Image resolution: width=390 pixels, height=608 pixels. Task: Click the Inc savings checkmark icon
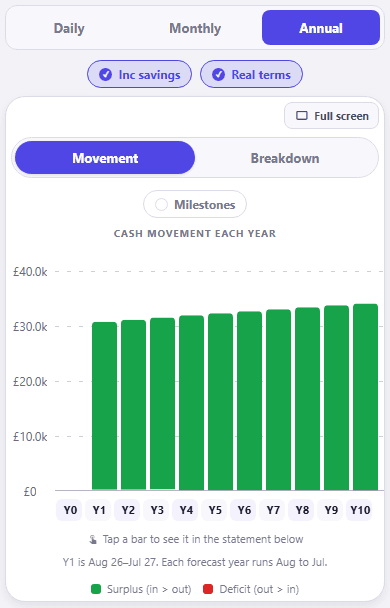tap(105, 74)
